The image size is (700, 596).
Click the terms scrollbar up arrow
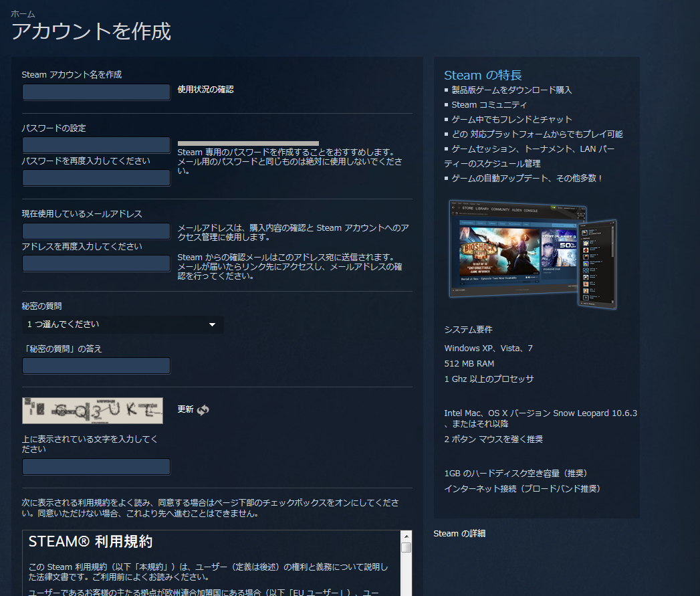pyautogui.click(x=406, y=536)
